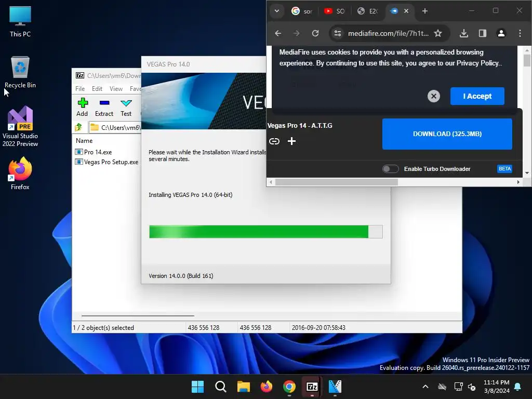Switch to 7-Zip from taskbar
Viewport: 532px width, 399px height.
312,387
